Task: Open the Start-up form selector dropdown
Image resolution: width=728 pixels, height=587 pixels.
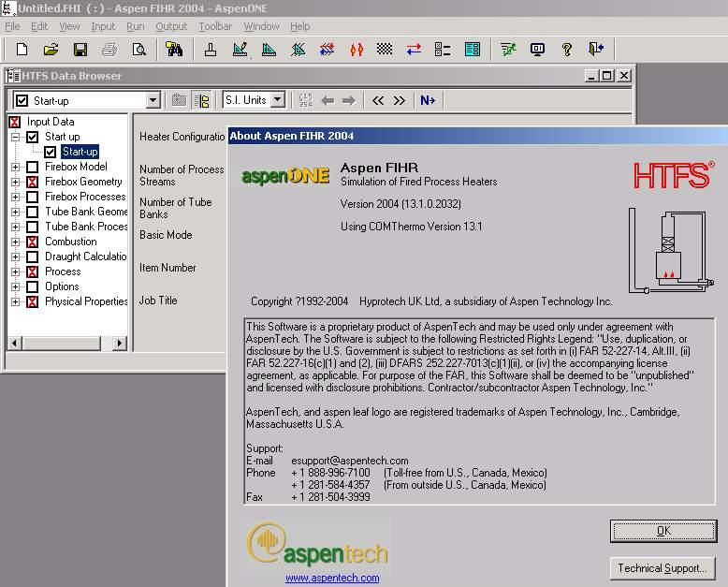Action: pyautogui.click(x=153, y=100)
